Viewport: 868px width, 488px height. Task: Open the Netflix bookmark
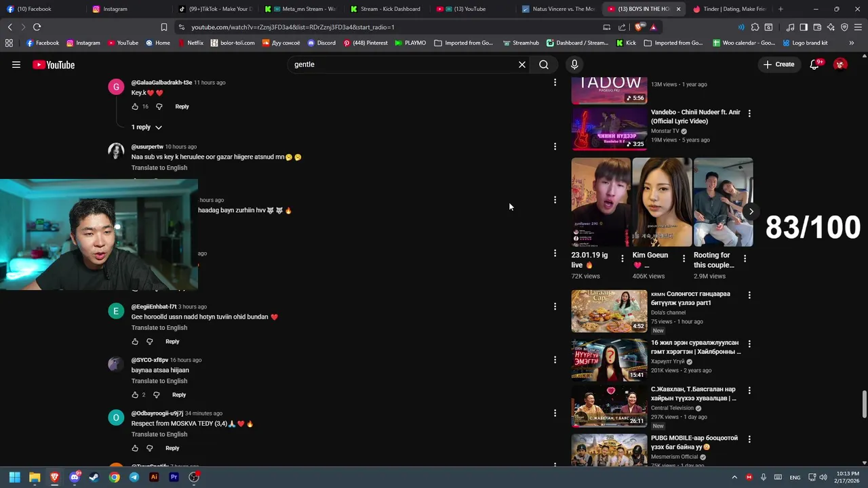(x=190, y=43)
